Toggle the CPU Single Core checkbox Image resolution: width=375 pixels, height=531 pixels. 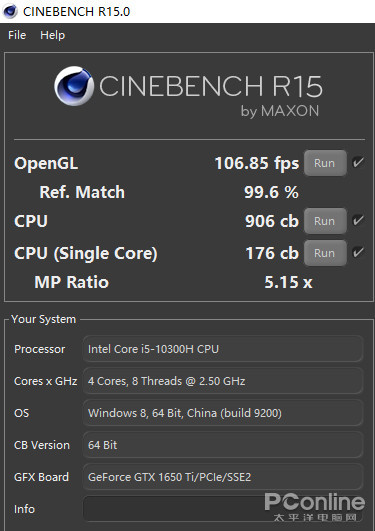click(x=358, y=252)
